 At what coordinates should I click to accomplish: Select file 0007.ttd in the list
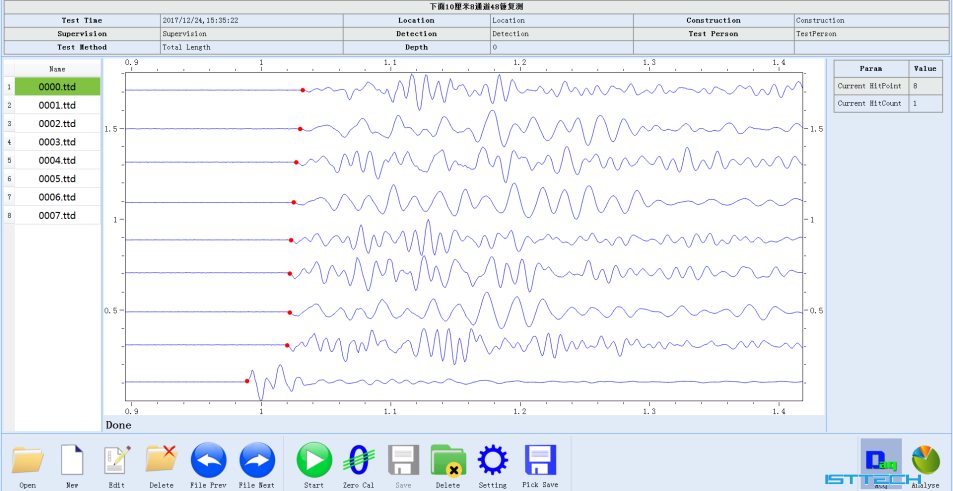(57, 215)
